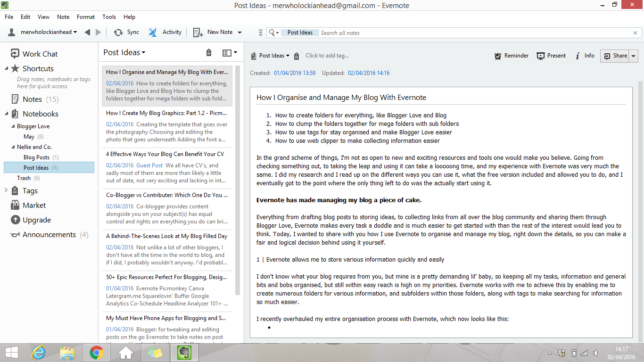Open the Tools menu

(x=109, y=16)
